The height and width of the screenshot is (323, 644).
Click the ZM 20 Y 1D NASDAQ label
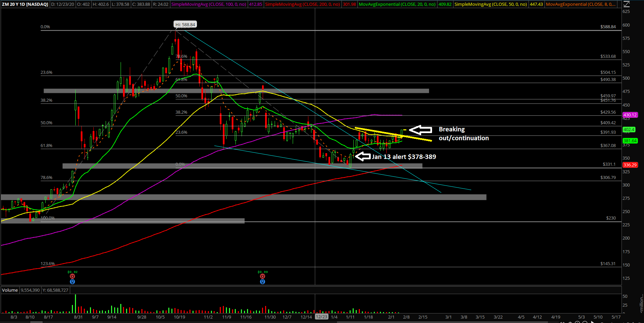25,4
